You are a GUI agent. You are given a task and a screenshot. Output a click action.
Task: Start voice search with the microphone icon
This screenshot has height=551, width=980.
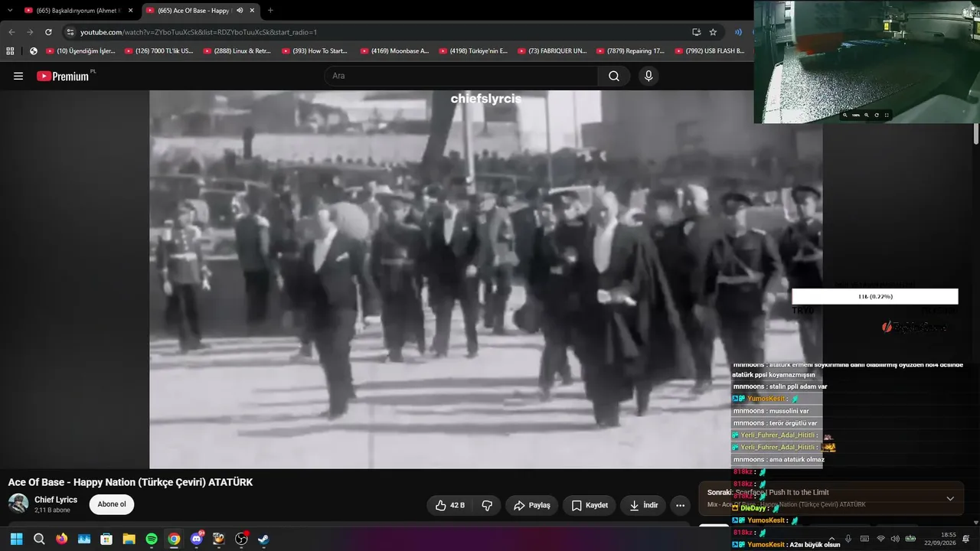[648, 76]
